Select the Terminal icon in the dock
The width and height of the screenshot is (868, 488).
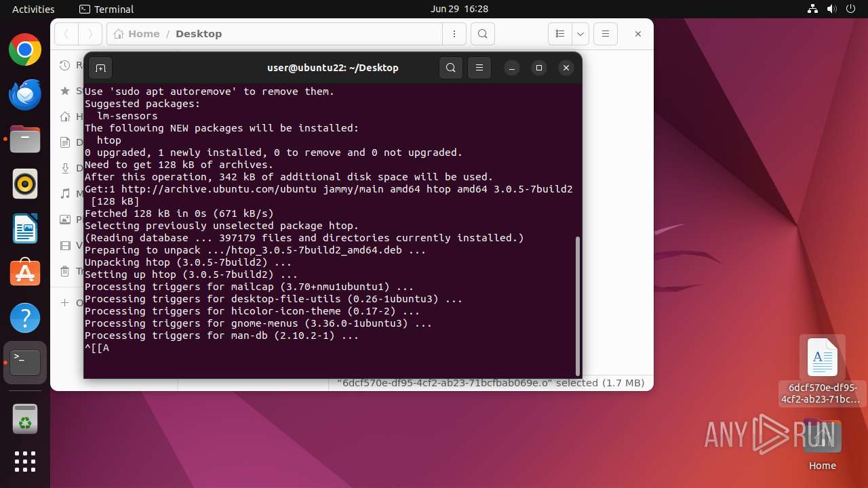(x=25, y=363)
